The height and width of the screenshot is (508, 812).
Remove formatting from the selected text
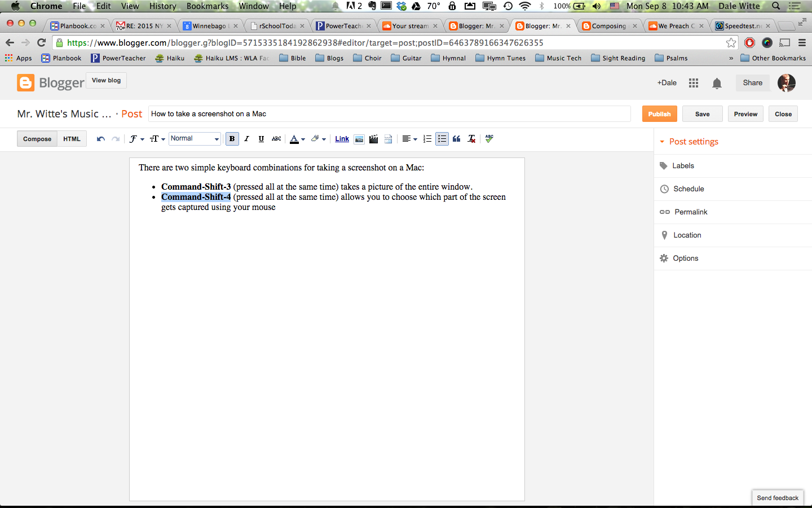(471, 139)
